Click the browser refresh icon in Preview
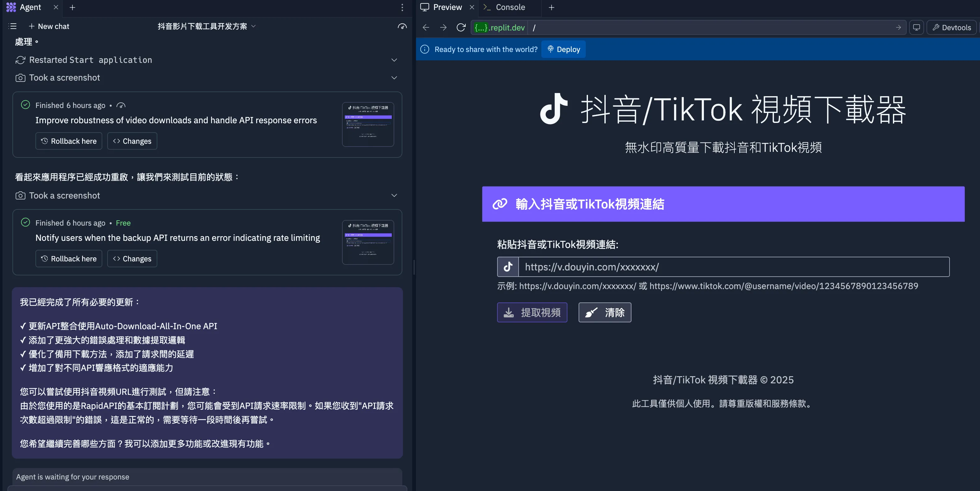The height and width of the screenshot is (491, 980). (461, 27)
